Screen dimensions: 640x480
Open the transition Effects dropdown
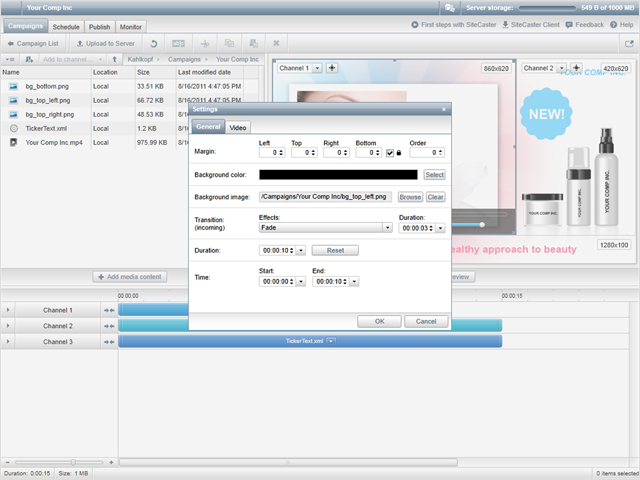[x=386, y=228]
